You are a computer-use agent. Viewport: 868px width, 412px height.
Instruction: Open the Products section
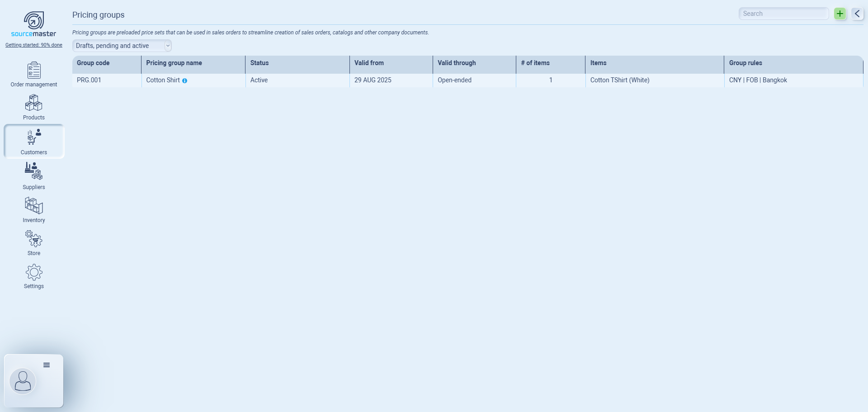pyautogui.click(x=34, y=108)
